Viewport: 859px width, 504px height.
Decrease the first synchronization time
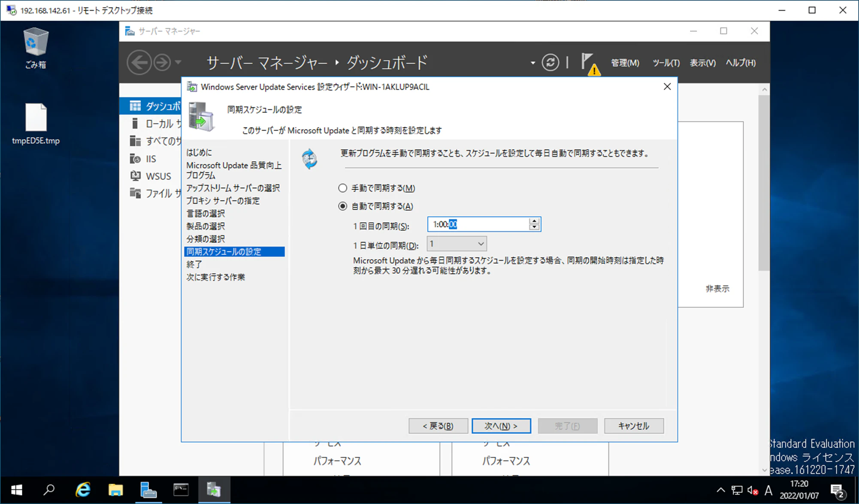pyautogui.click(x=534, y=227)
